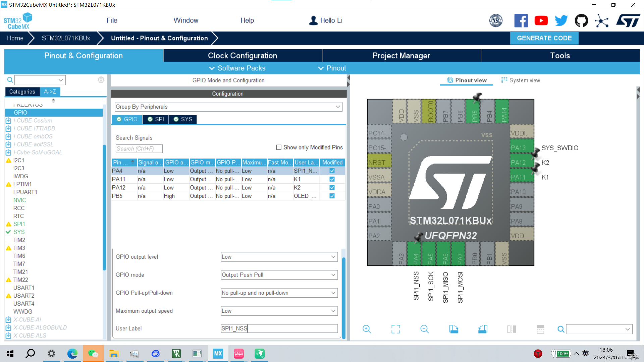
Task: Open the GPIO Pull-up/Pull-down dropdown
Action: coord(279,293)
